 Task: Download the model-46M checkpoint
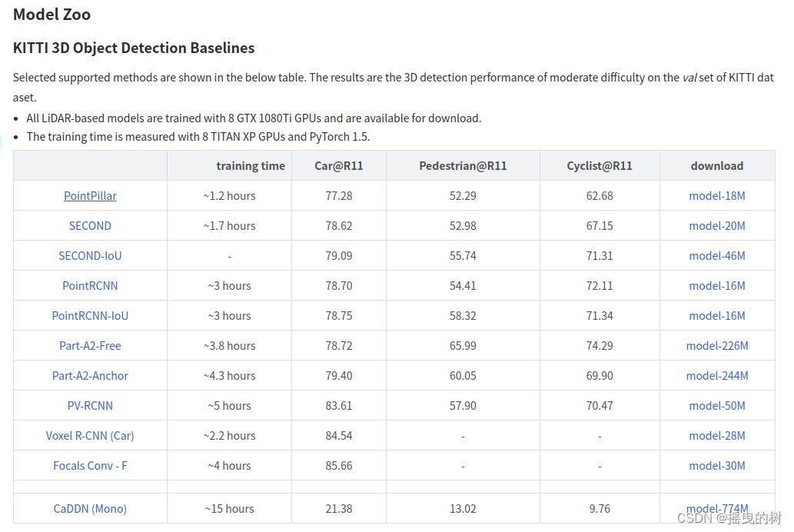pyautogui.click(x=717, y=255)
